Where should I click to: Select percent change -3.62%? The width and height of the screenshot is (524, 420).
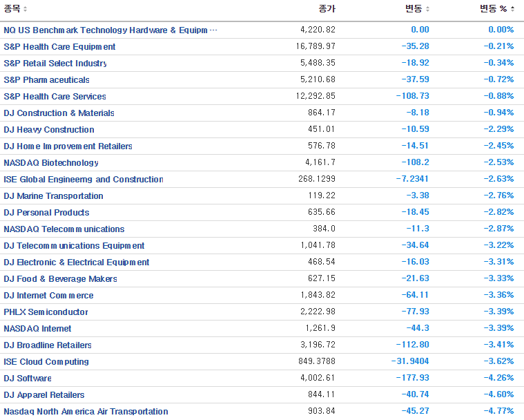498,361
